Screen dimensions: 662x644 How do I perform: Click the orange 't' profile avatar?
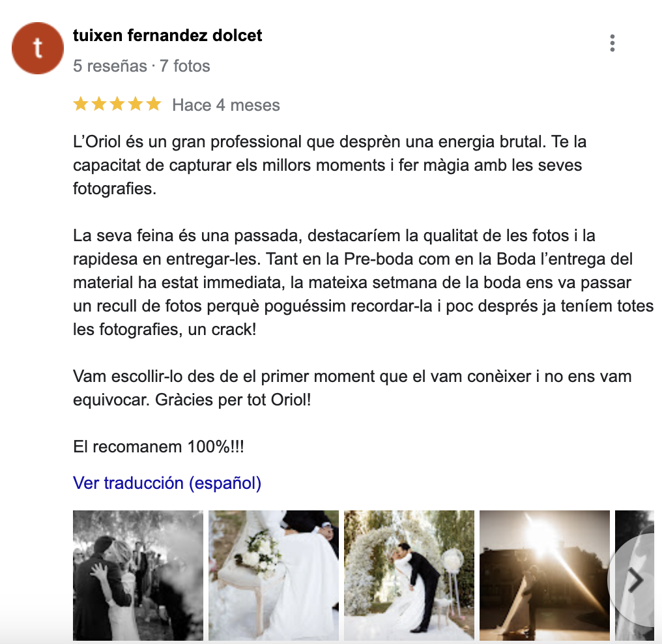pyautogui.click(x=38, y=48)
